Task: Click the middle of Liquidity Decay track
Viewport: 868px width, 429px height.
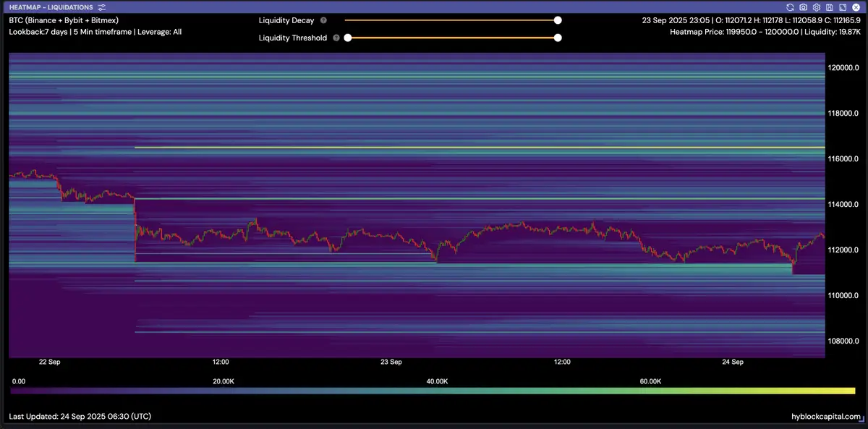Action: (x=451, y=21)
